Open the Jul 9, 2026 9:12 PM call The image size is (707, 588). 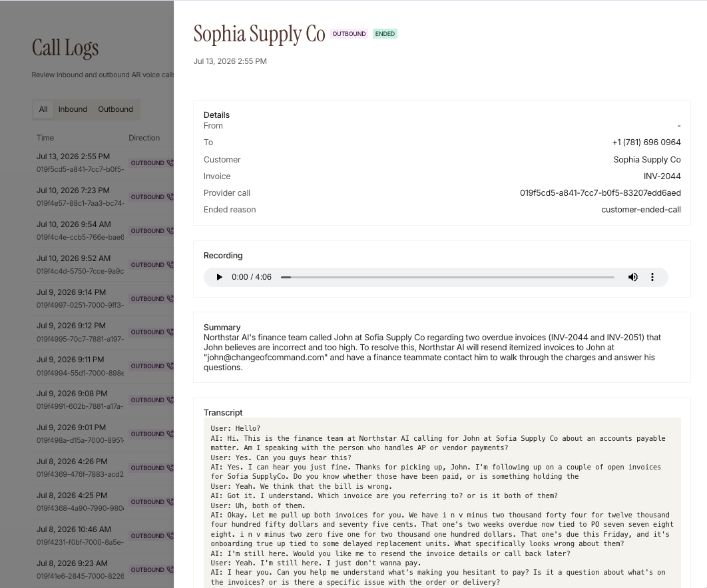click(103, 332)
